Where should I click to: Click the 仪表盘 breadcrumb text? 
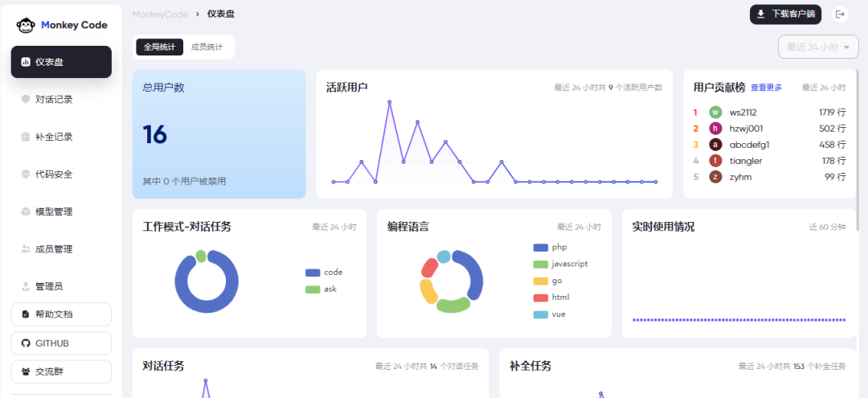[221, 14]
